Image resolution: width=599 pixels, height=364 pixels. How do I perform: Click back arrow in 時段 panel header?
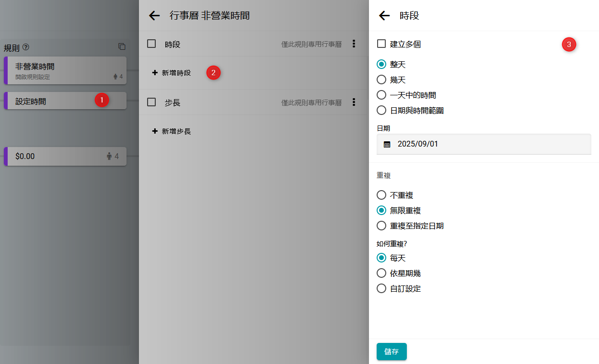click(384, 16)
